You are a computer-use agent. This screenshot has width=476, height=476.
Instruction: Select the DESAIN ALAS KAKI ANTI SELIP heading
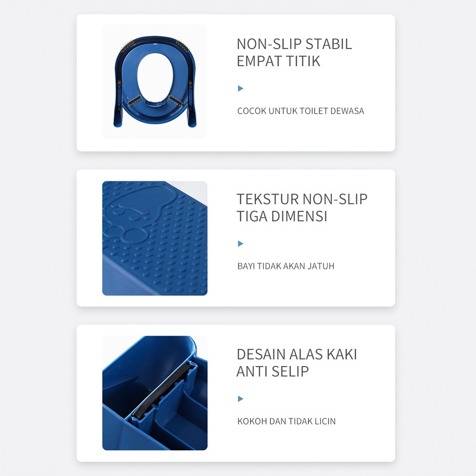point(297,363)
